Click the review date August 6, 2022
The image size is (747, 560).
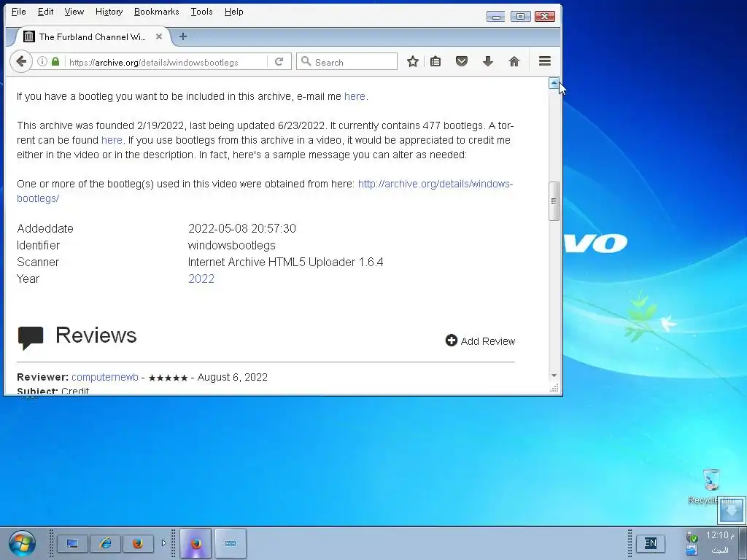click(x=233, y=377)
